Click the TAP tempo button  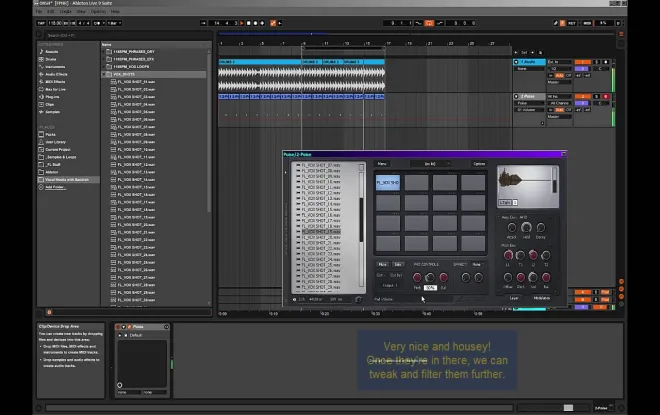point(41,23)
